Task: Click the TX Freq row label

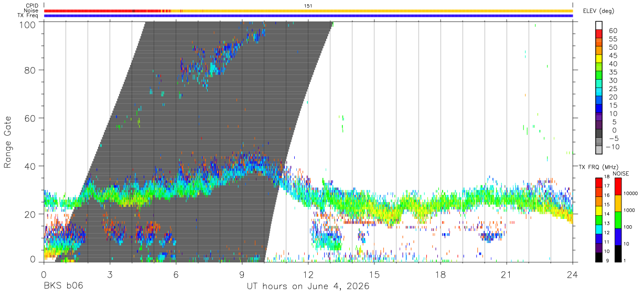Action: pyautogui.click(x=28, y=16)
